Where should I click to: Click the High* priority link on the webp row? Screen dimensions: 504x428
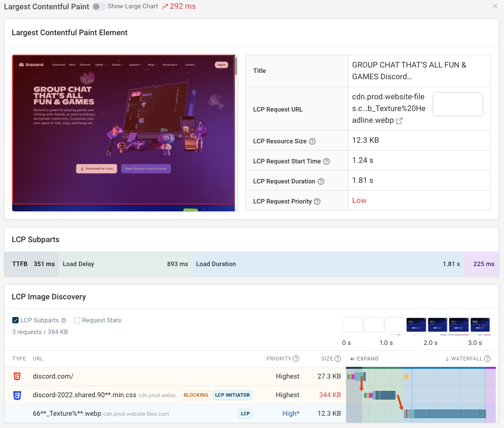[291, 413]
